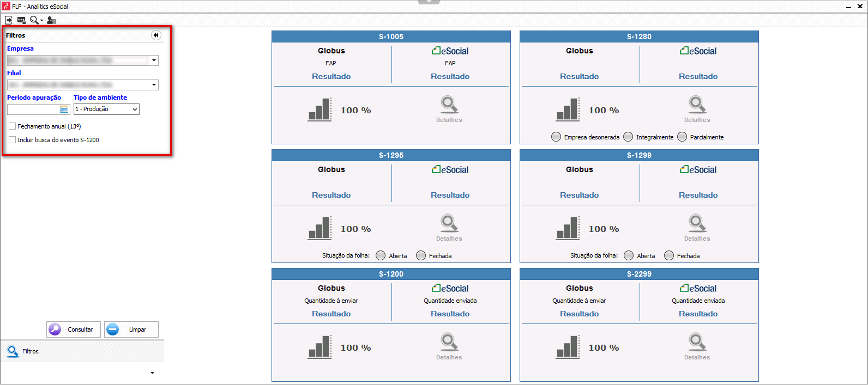The width and height of the screenshot is (868, 385).
Task: Click 'Quantidade enviada' in the S-1200 card
Action: (x=450, y=301)
